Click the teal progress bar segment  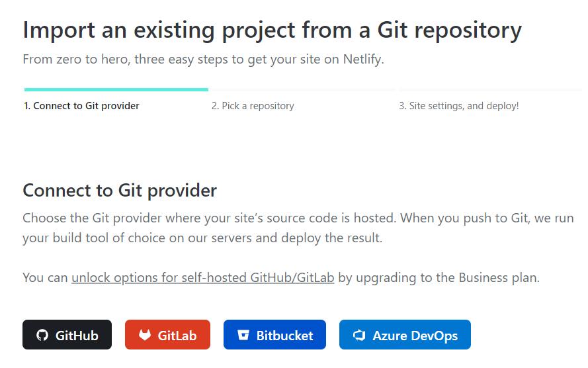click(x=116, y=89)
